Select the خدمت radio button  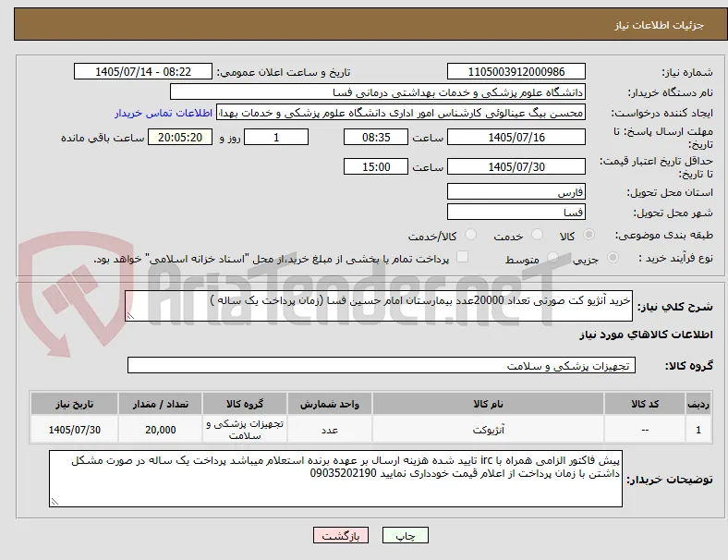point(537,235)
